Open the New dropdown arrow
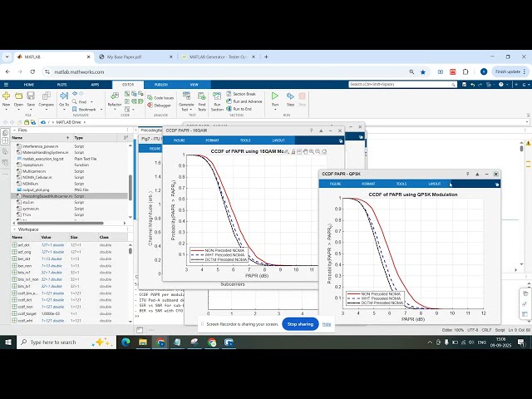This screenshot has height=399, width=532. 6,109
